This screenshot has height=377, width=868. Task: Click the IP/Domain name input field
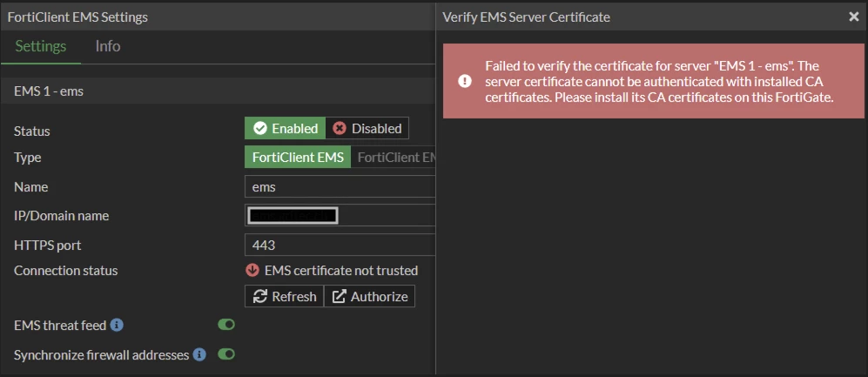point(340,216)
